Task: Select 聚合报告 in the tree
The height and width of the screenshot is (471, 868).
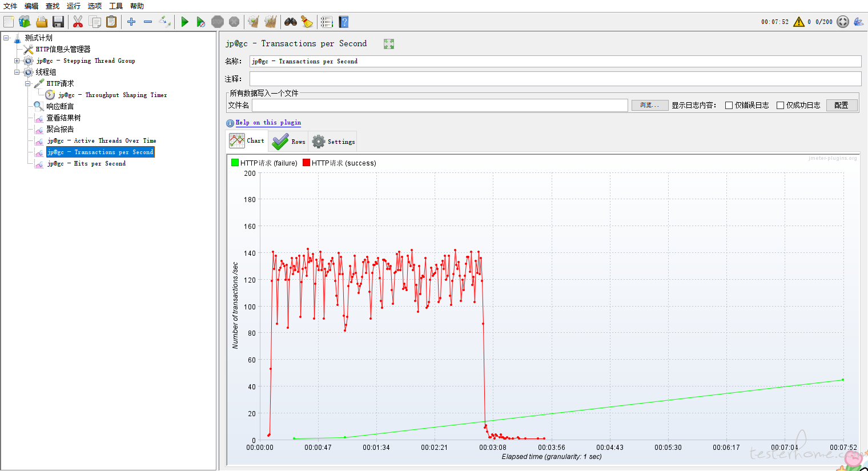Action: [x=60, y=129]
